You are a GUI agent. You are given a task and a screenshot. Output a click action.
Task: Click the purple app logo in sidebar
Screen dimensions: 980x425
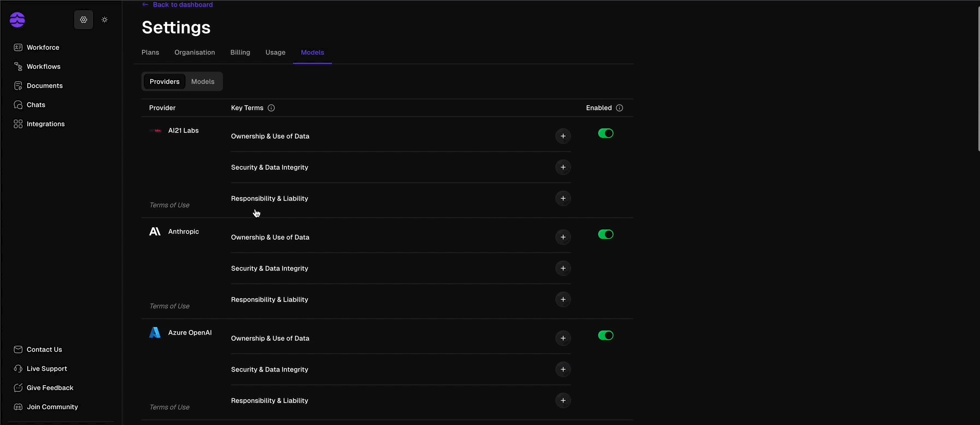[17, 20]
